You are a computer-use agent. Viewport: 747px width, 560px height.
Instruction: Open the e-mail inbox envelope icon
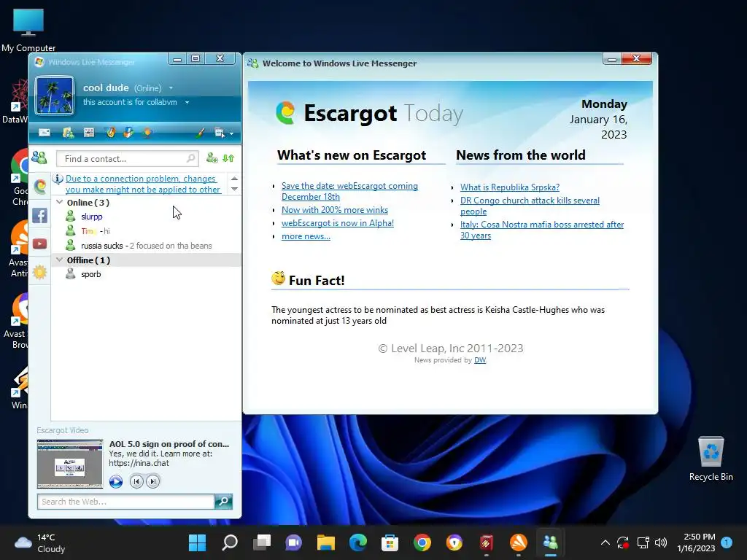click(x=44, y=133)
